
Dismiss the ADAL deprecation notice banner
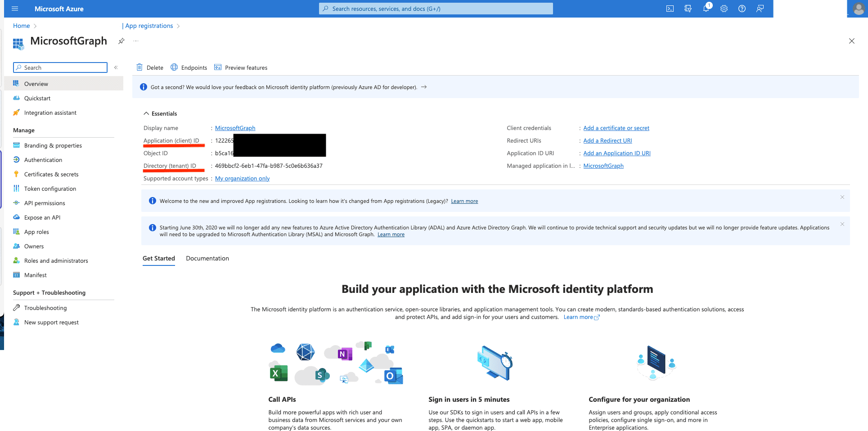(842, 224)
